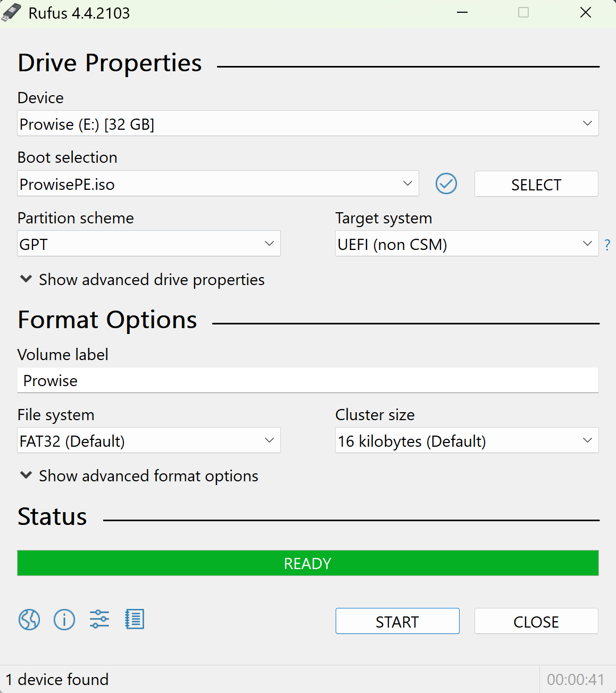This screenshot has height=693, width=616.
Task: Change the Partition scheme from GPT
Action: [x=149, y=244]
